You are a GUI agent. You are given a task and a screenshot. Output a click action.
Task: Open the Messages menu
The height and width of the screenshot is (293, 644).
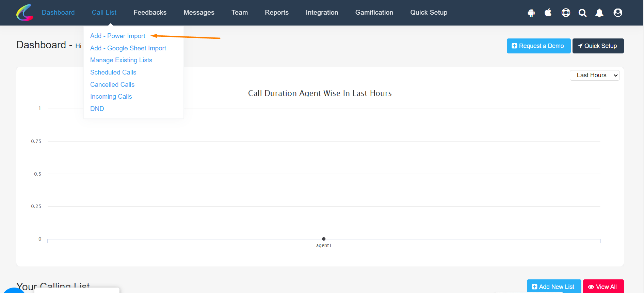click(199, 13)
